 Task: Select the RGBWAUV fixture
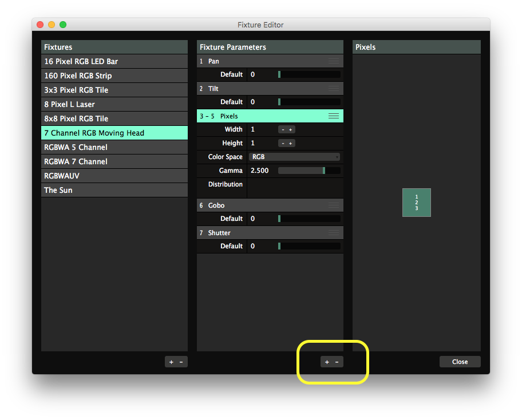click(114, 176)
